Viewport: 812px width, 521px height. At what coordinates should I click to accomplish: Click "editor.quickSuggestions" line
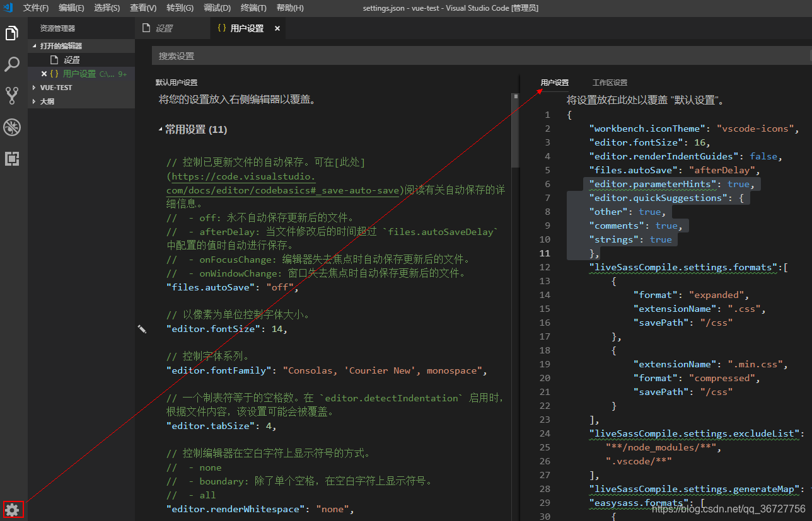click(x=666, y=198)
